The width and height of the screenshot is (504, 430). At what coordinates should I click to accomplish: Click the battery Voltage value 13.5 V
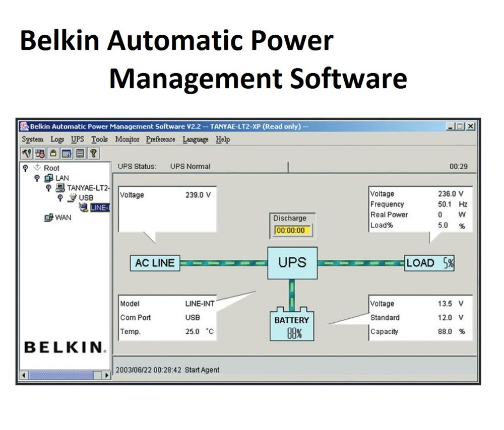tap(451, 304)
